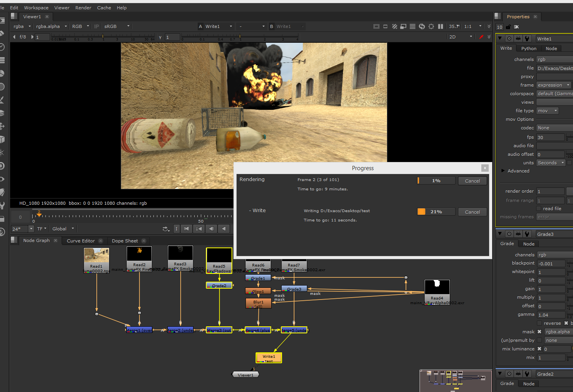Click the red eyedropper viewer icon

[481, 37]
